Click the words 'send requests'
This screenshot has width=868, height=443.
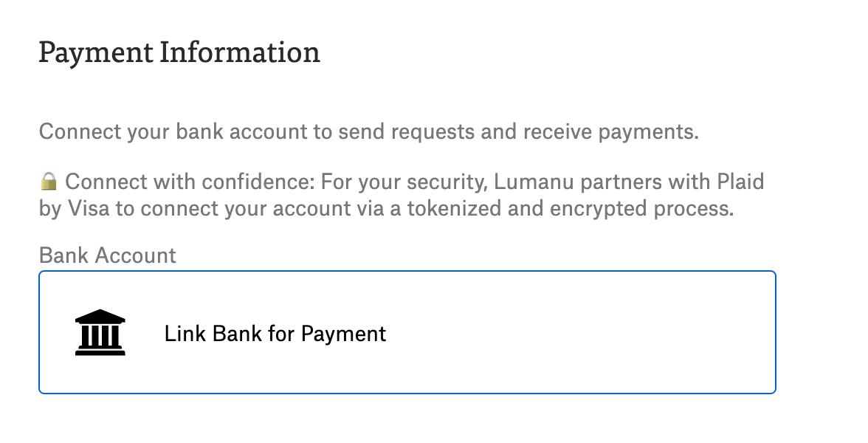[x=407, y=131]
